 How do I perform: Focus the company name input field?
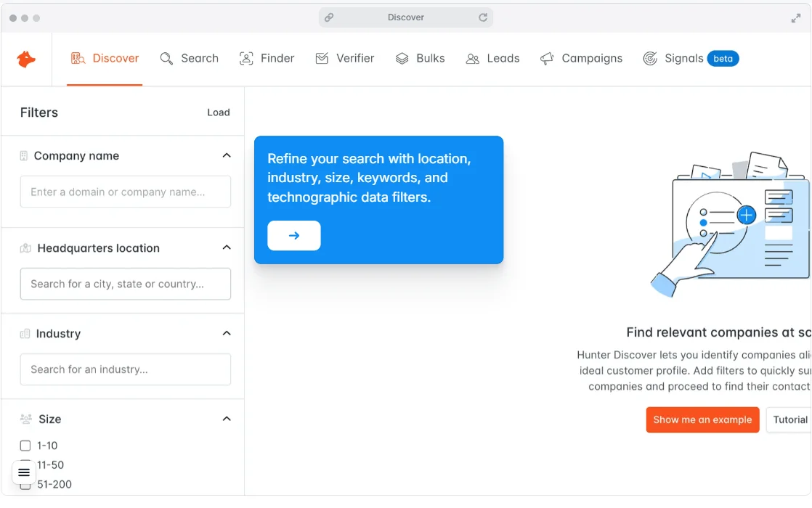click(126, 192)
